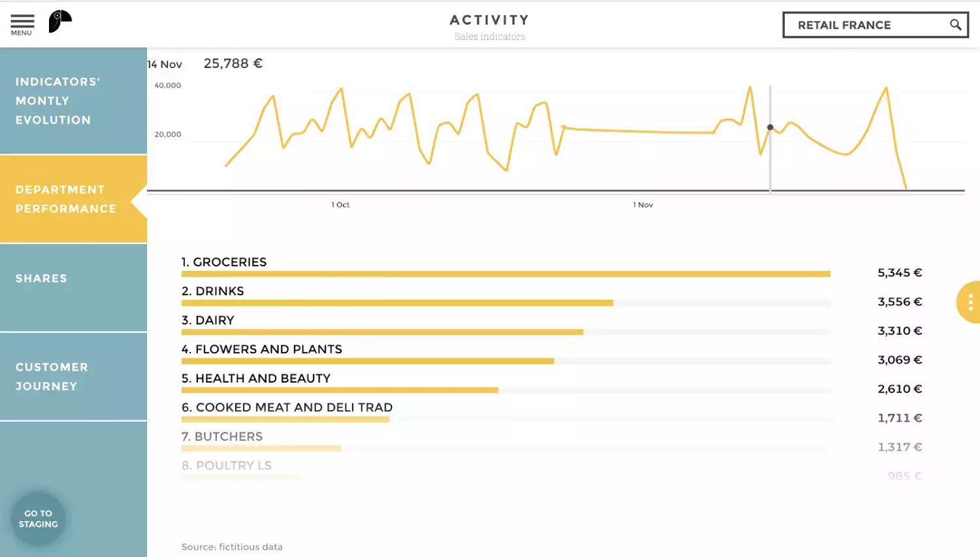The image size is (980, 557).
Task: Select the Drinks progress bar
Action: click(397, 303)
